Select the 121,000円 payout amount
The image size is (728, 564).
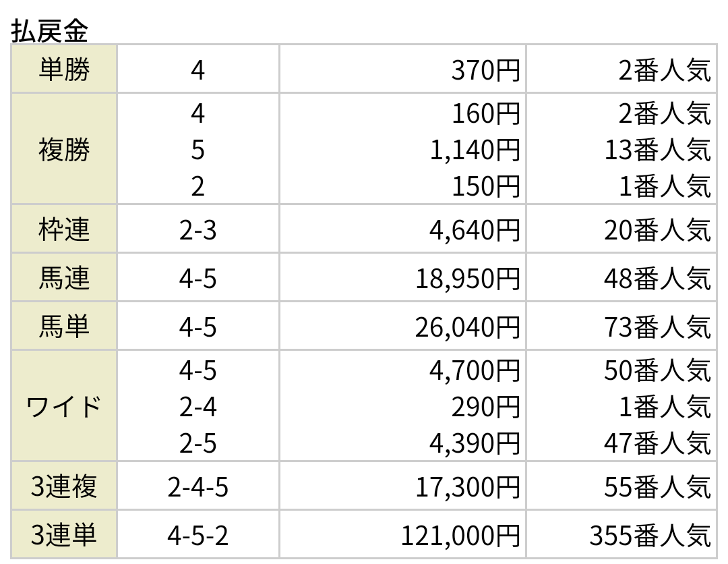pyautogui.click(x=460, y=535)
